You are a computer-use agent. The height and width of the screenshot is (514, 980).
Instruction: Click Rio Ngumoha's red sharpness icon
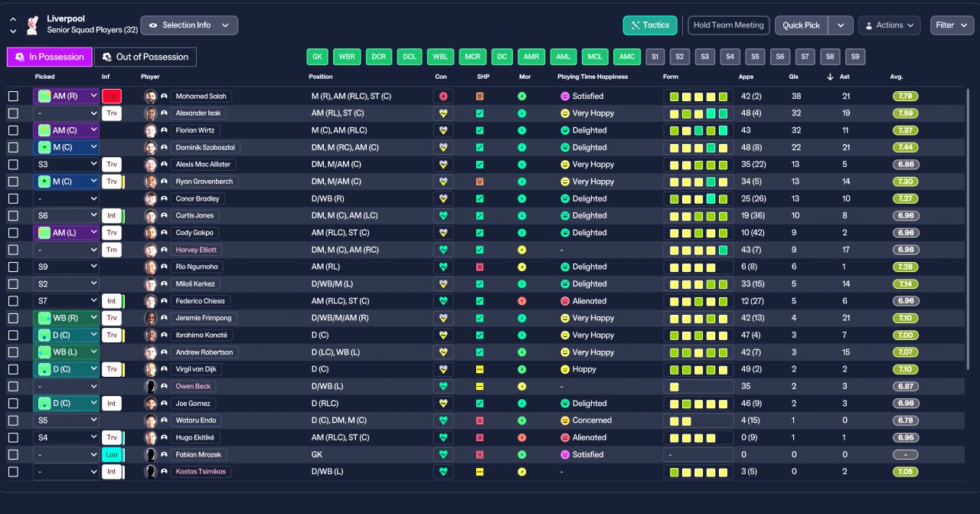pos(479,267)
